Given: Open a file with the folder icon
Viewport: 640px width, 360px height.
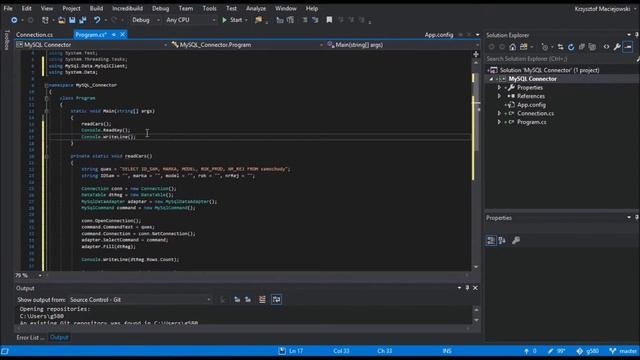Looking at the screenshot, I should click(61, 20).
